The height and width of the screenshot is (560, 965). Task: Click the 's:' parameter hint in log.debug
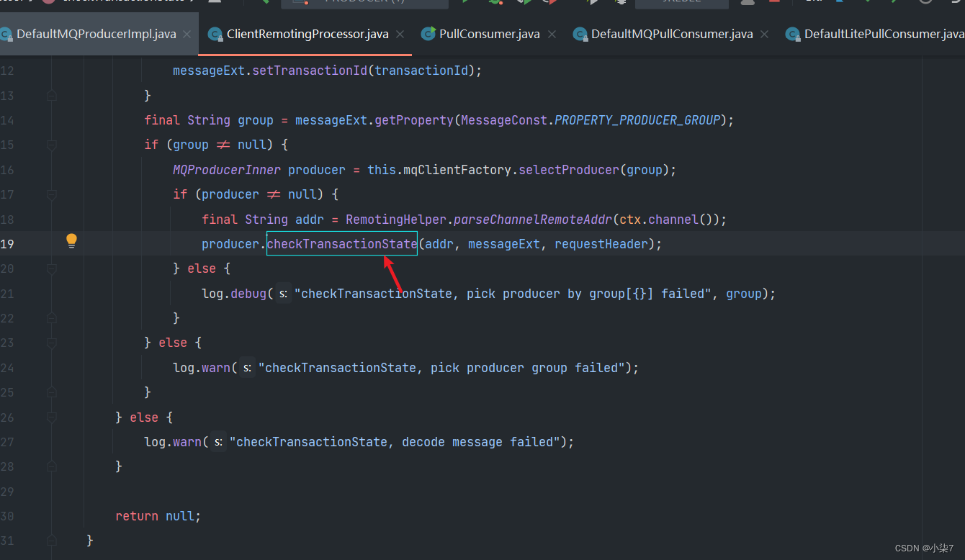[x=283, y=294]
